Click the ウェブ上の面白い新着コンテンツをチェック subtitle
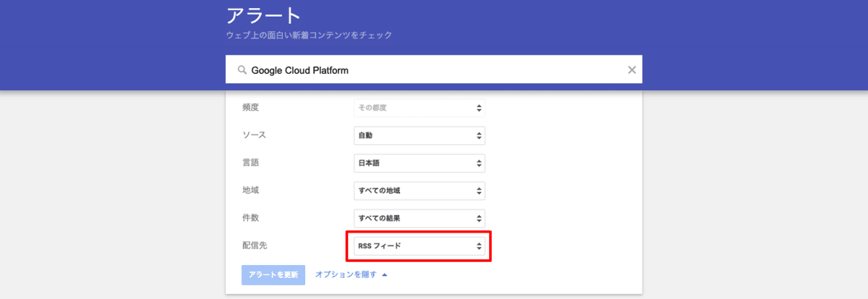The image size is (868, 299). (x=309, y=35)
